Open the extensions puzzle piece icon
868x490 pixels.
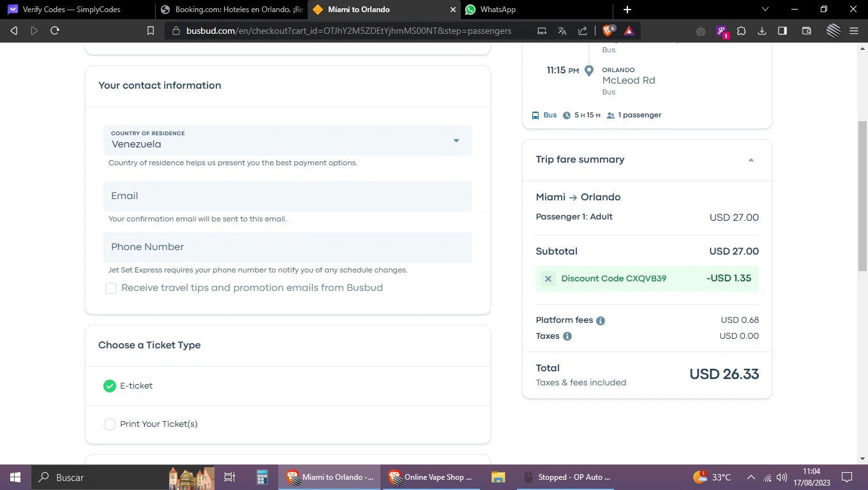click(742, 31)
